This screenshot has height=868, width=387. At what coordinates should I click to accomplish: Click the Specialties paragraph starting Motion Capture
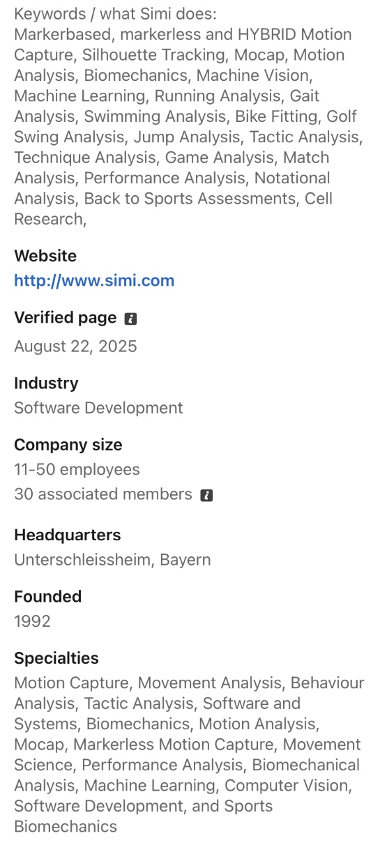[x=189, y=755]
